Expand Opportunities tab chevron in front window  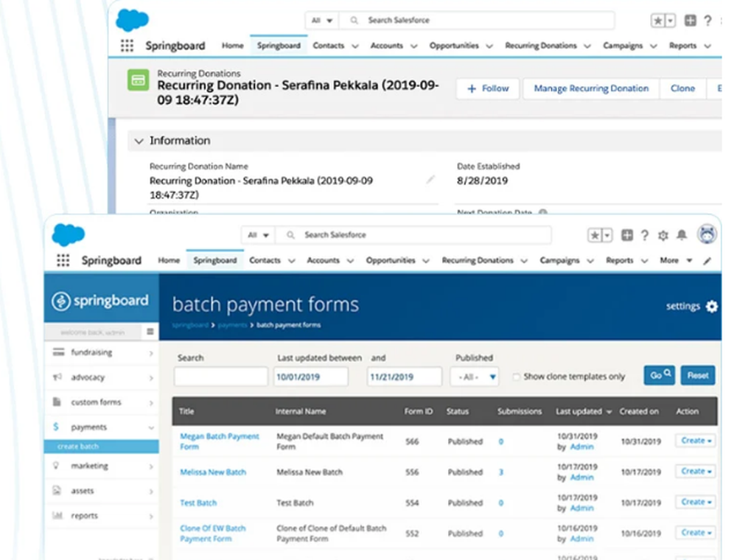[426, 261]
